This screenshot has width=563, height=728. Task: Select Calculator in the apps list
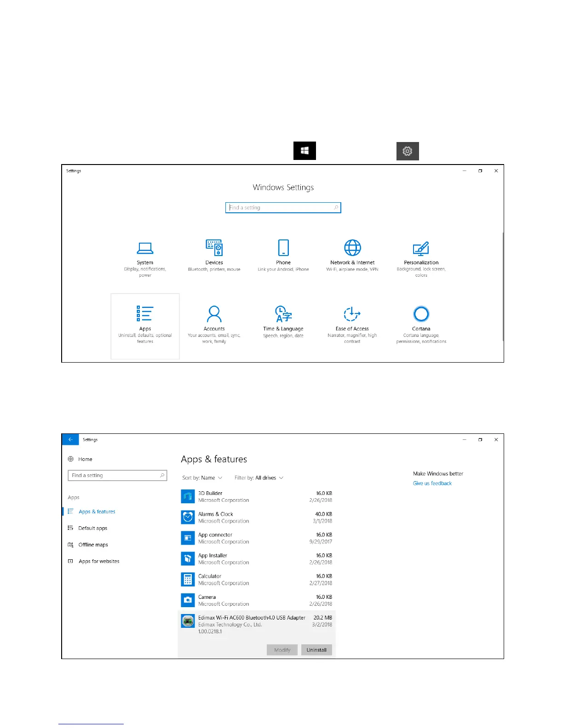(x=257, y=580)
